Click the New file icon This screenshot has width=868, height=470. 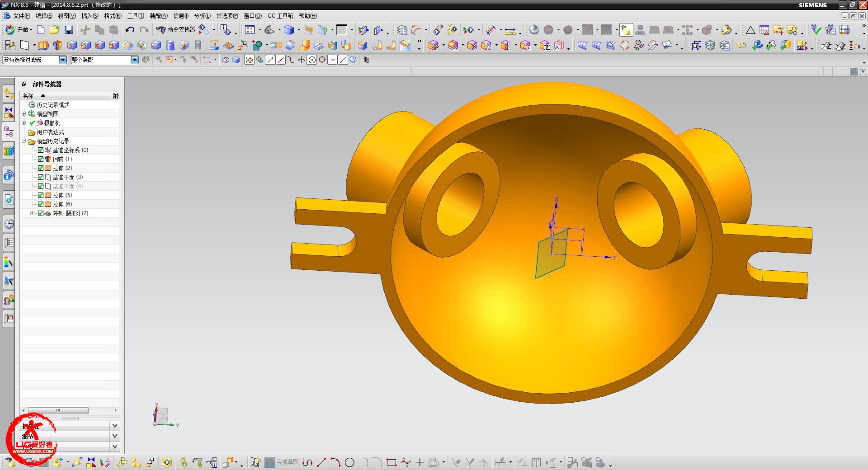coord(41,30)
